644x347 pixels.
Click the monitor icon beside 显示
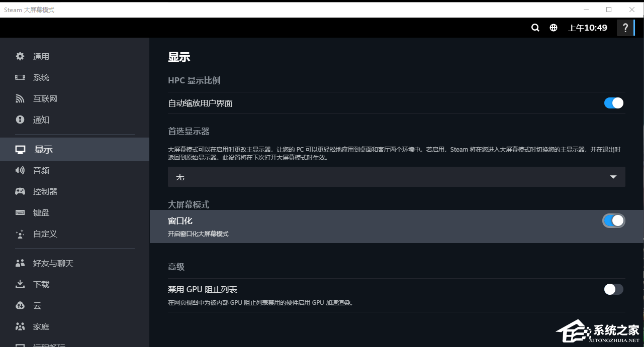point(21,150)
